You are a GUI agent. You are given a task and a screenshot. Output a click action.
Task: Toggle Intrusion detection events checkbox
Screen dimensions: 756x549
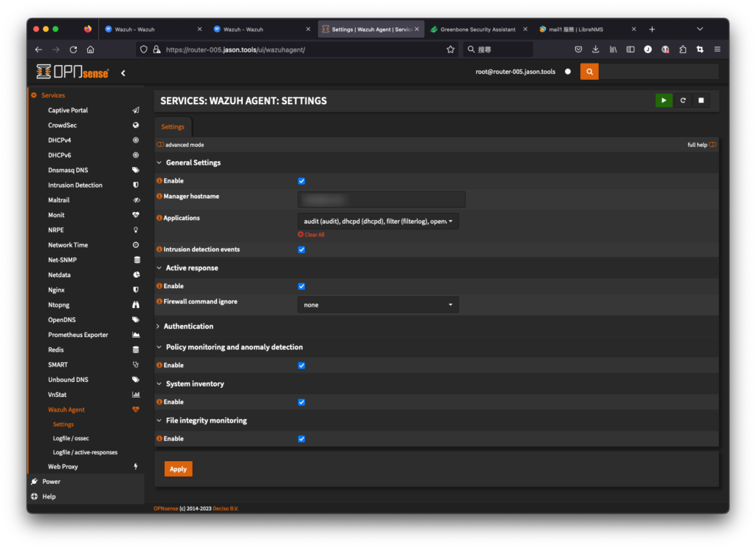[301, 250]
